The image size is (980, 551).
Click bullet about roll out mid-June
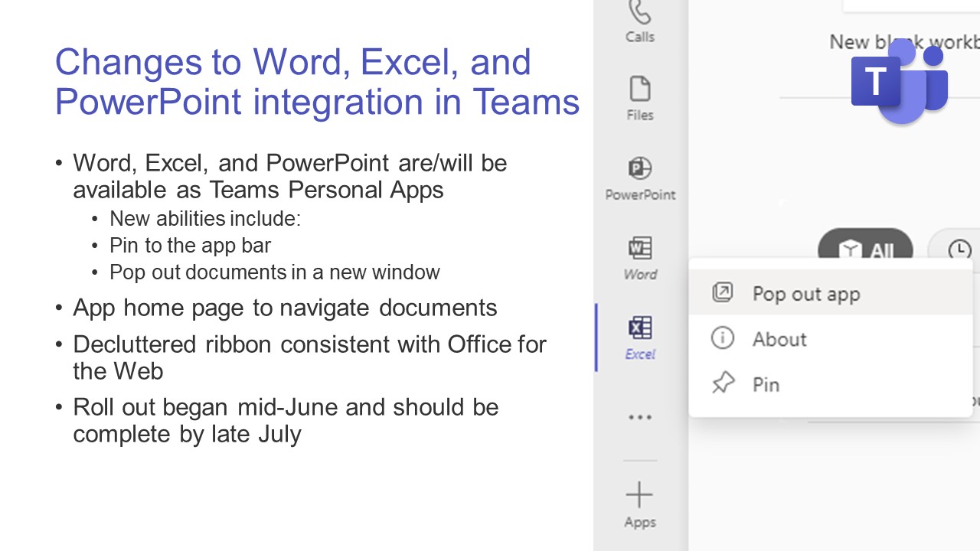click(286, 420)
